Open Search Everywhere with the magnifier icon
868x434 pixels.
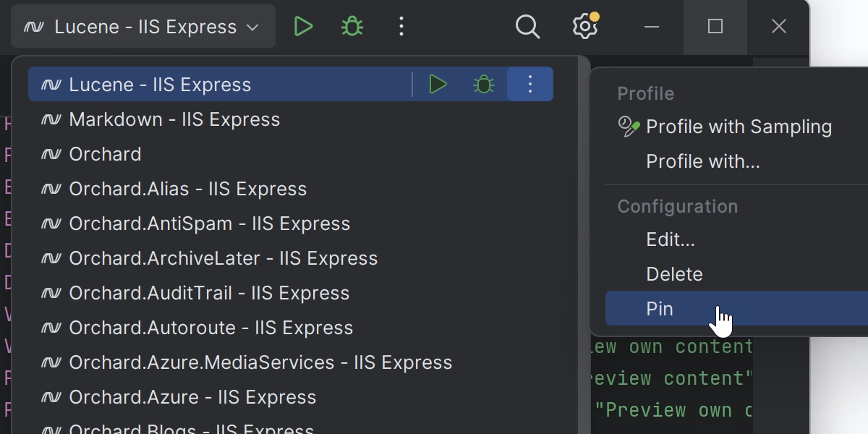pyautogui.click(x=528, y=27)
